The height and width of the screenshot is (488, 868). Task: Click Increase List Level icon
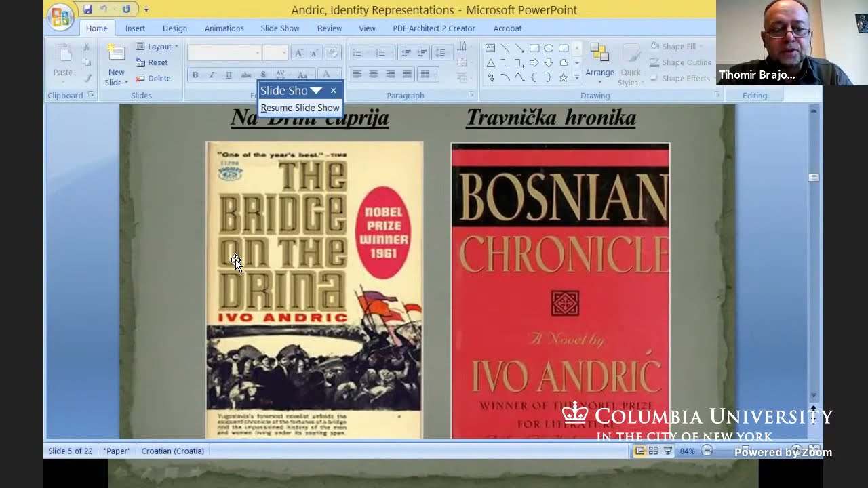tap(422, 53)
